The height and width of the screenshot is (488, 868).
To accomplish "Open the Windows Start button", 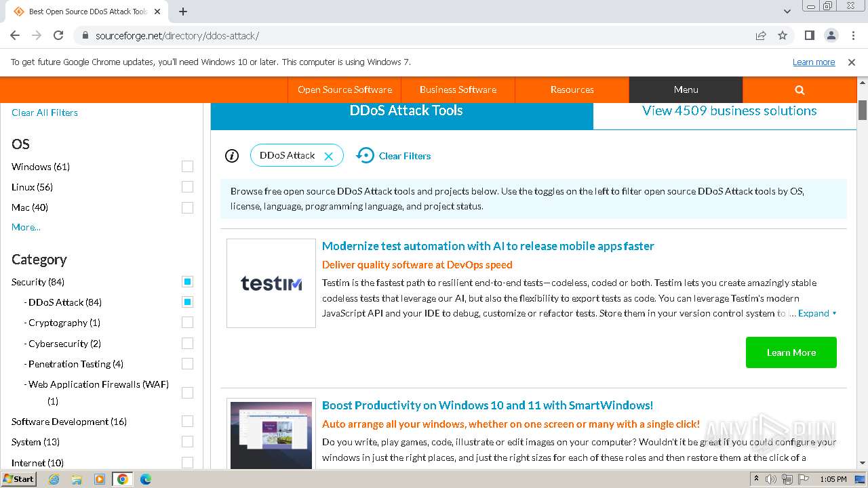I will (19, 479).
